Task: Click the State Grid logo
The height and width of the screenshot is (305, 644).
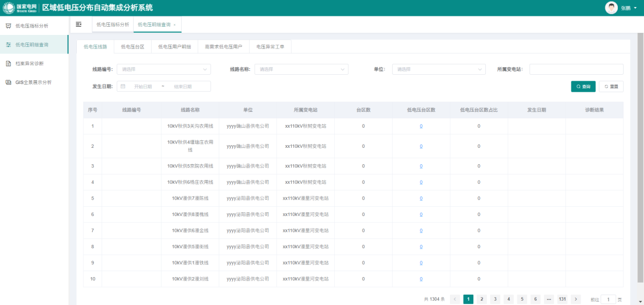Action: click(x=20, y=8)
